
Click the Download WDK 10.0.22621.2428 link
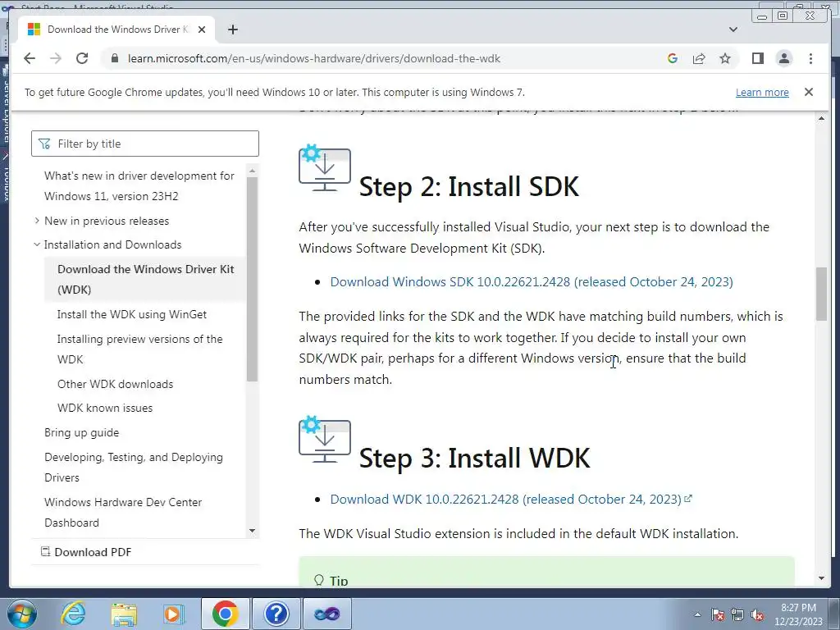[x=511, y=500]
